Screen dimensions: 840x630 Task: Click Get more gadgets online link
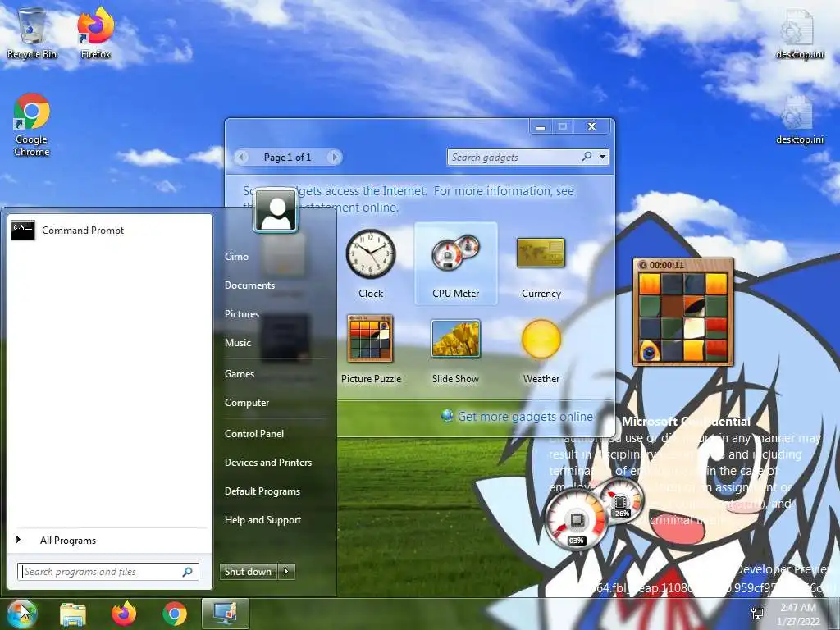point(525,417)
